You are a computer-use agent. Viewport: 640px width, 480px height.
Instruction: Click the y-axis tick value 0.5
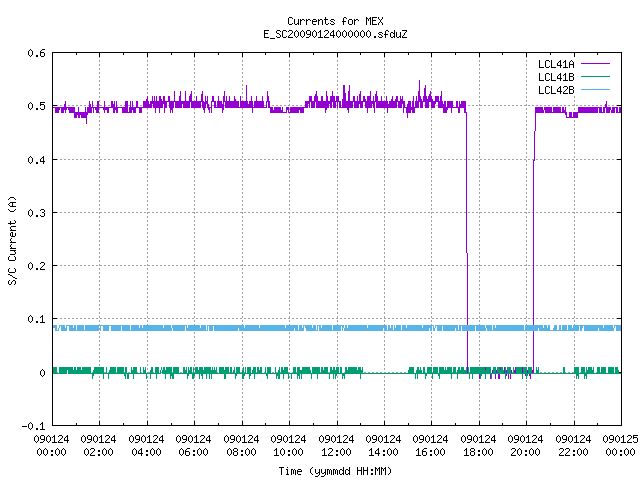36,106
